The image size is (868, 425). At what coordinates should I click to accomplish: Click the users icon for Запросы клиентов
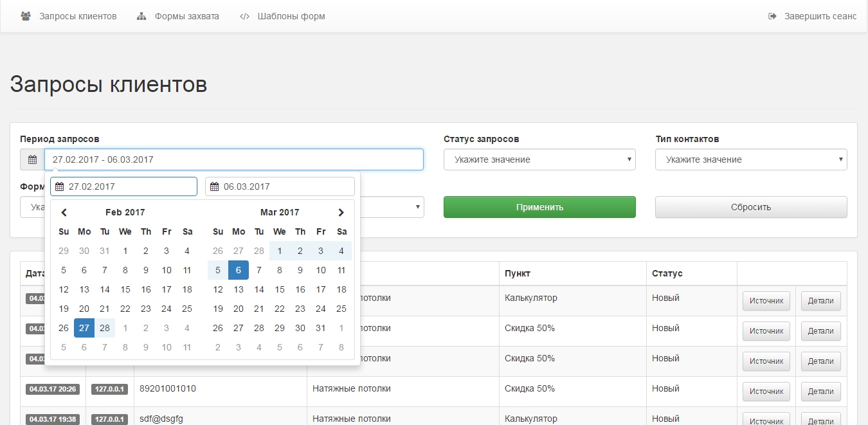click(x=26, y=16)
